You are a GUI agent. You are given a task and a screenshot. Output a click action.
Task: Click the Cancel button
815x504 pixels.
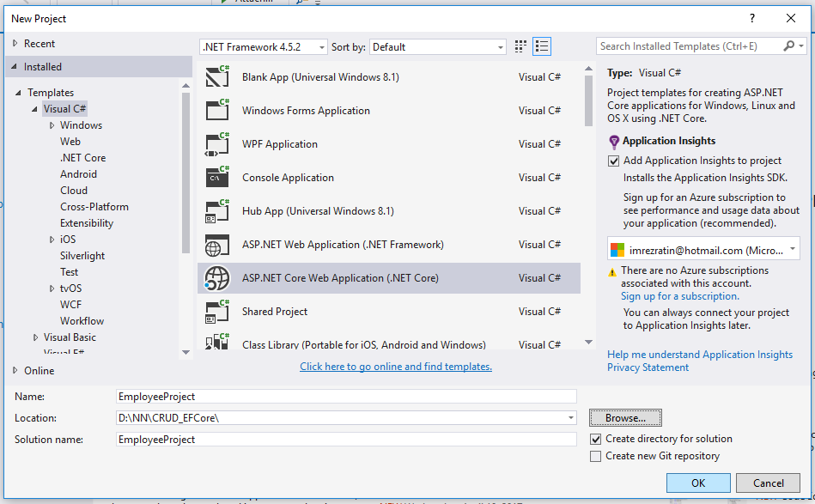tap(769, 483)
